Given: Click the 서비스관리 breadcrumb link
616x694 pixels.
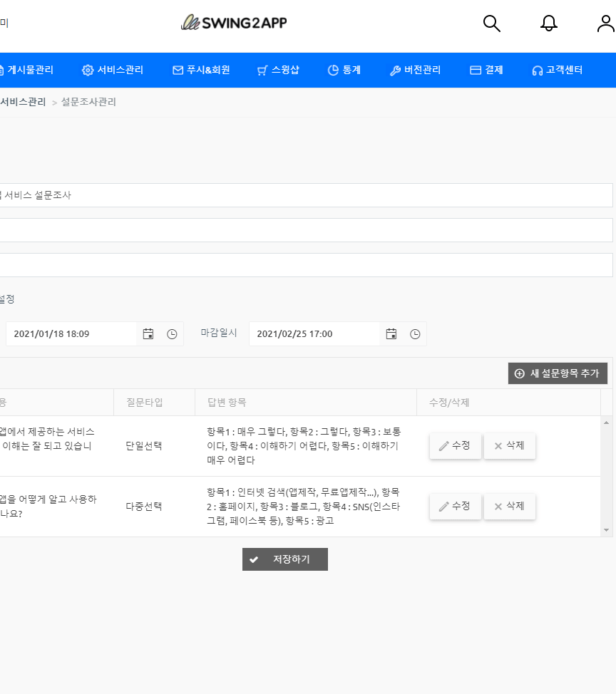Looking at the screenshot, I should [23, 102].
